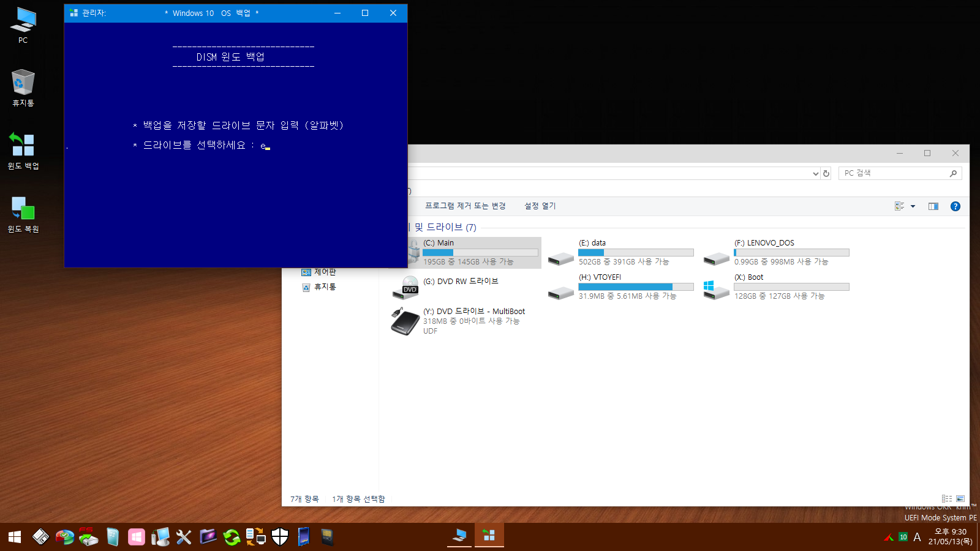The height and width of the screenshot is (551, 980).
Task: Open the partition manager disc taskbar icon
Action: [x=65, y=537]
